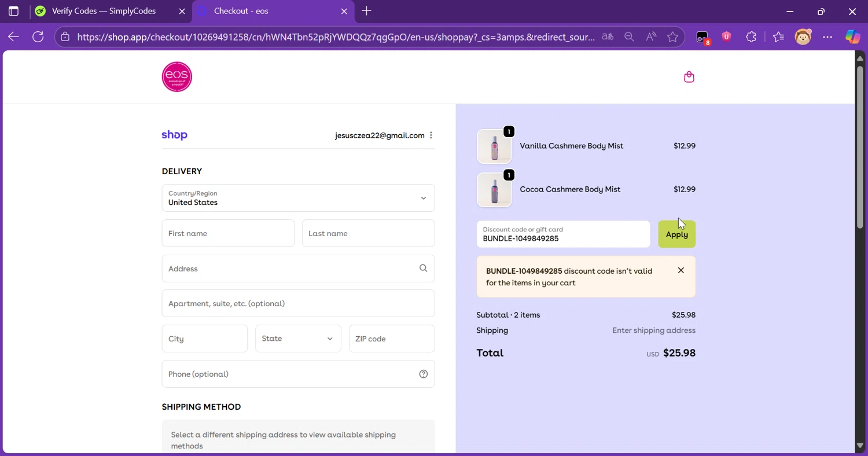The height and width of the screenshot is (456, 868).
Task: Click the Vanilla Cashmere Body Mist thumbnail
Action: 494,146
